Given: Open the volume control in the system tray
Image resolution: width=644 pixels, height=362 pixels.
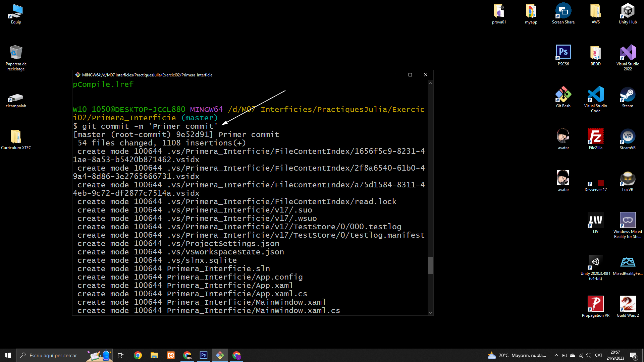Looking at the screenshot, I should pyautogui.click(x=588, y=355).
